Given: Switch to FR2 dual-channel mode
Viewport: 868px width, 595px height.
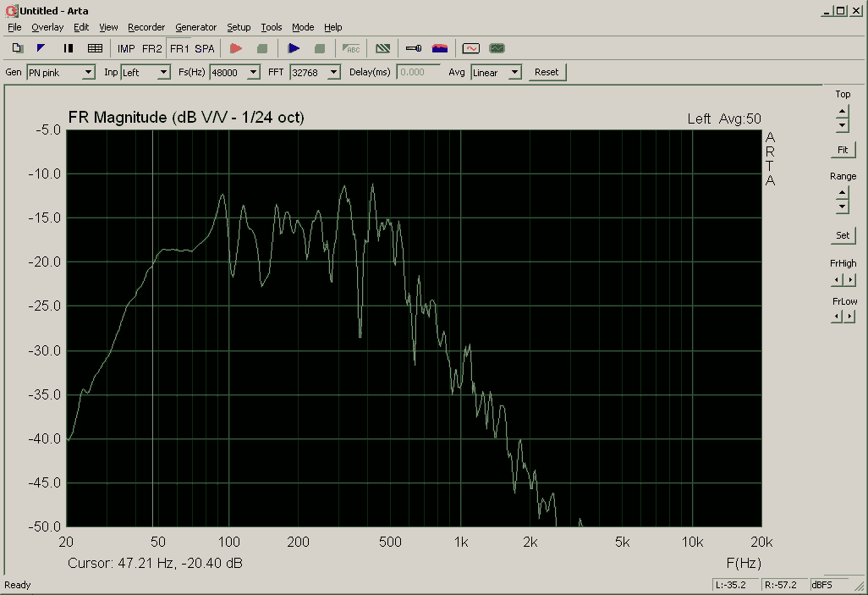Looking at the screenshot, I should [151, 49].
